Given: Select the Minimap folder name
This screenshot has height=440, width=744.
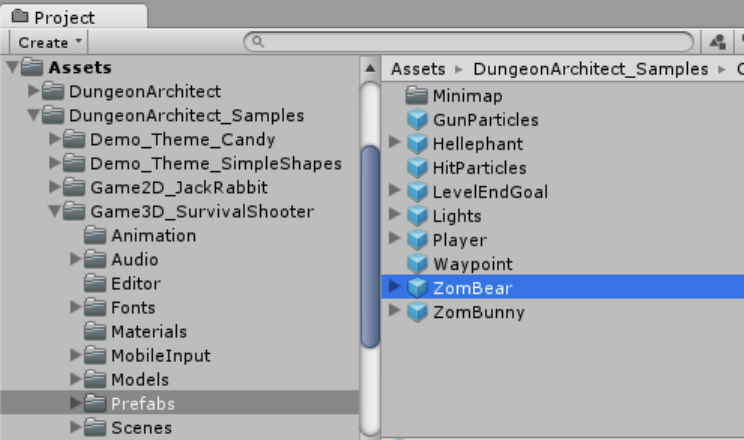Looking at the screenshot, I should pos(467,96).
